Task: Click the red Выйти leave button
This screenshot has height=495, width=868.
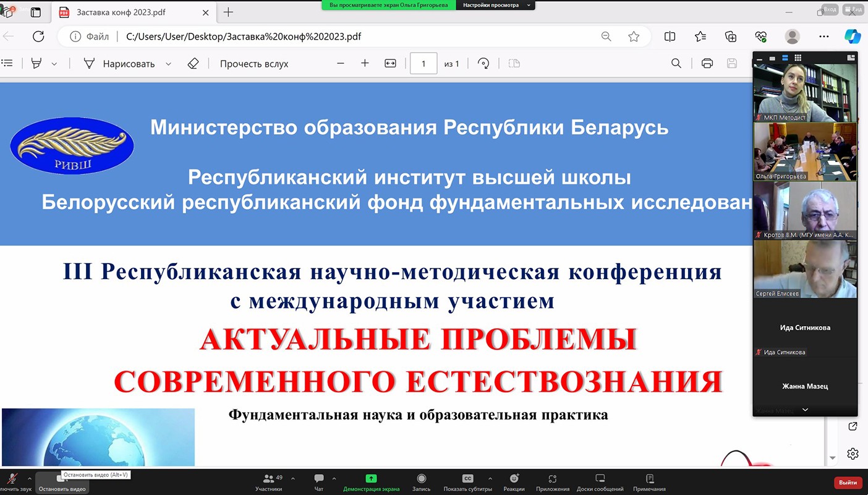Action: (848, 482)
